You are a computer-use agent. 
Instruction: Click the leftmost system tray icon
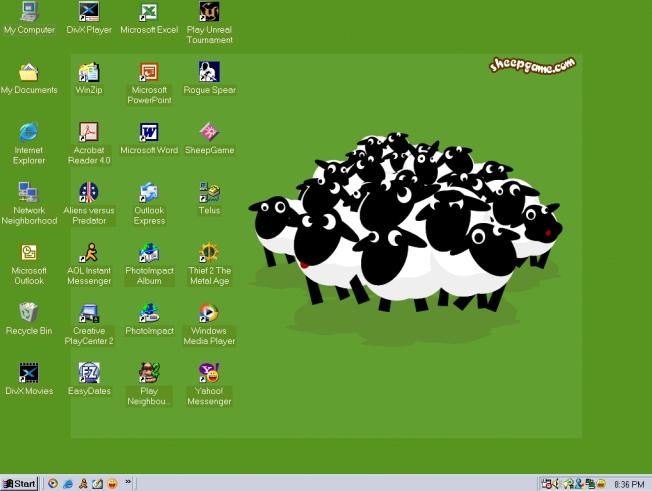pyautogui.click(x=546, y=484)
